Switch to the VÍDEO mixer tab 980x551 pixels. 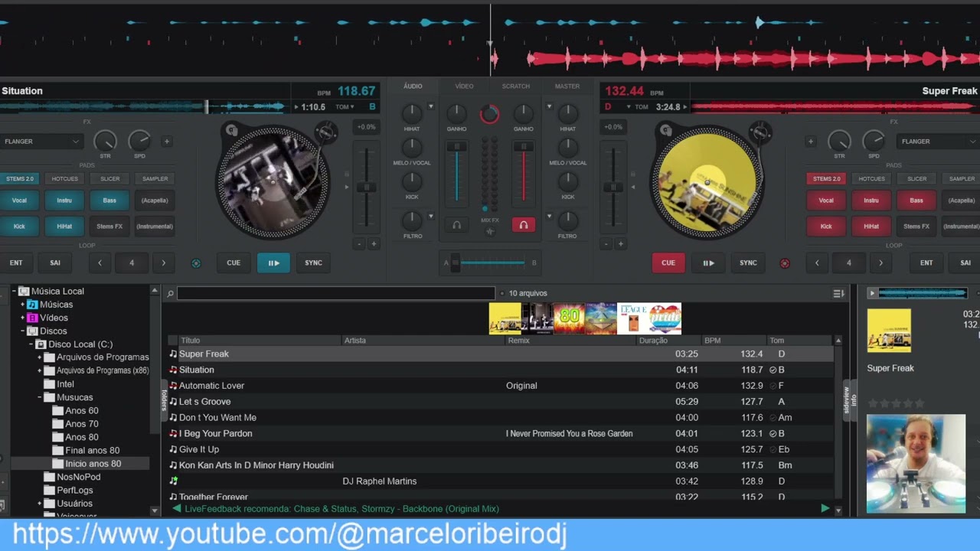464,86
